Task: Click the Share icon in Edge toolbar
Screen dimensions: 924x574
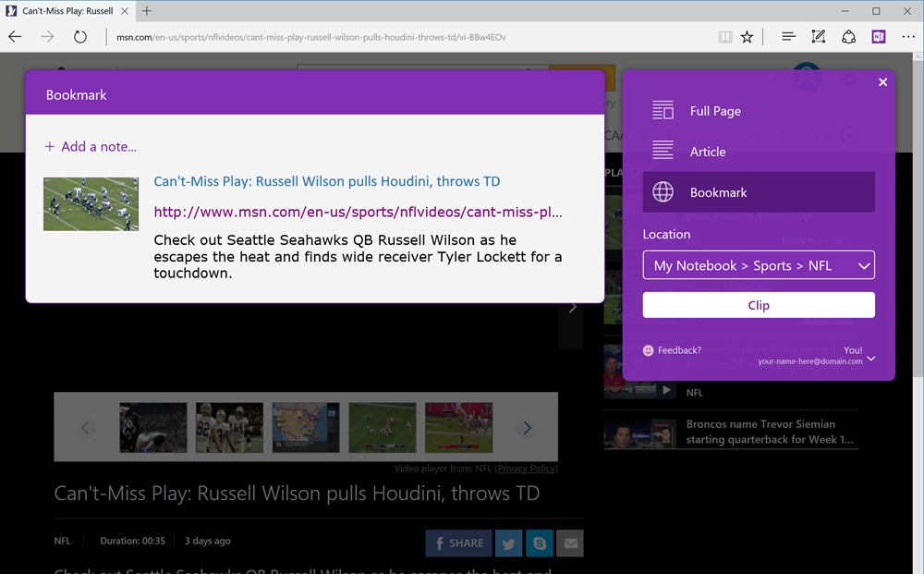Action: tap(848, 37)
